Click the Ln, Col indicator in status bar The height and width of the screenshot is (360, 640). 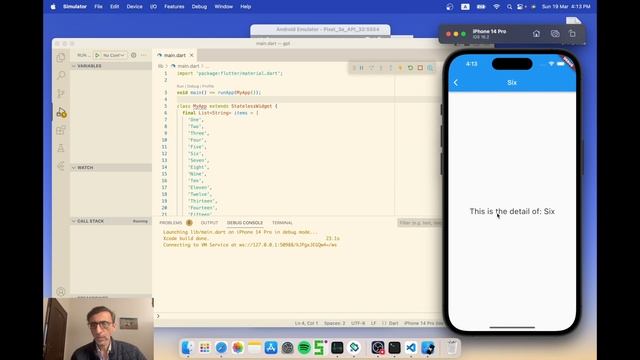pos(306,323)
